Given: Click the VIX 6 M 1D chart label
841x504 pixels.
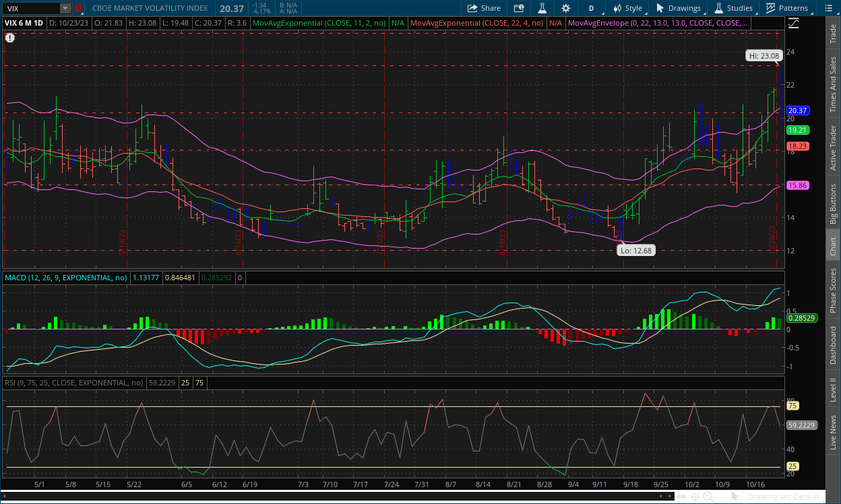Looking at the screenshot, I should tap(24, 22).
